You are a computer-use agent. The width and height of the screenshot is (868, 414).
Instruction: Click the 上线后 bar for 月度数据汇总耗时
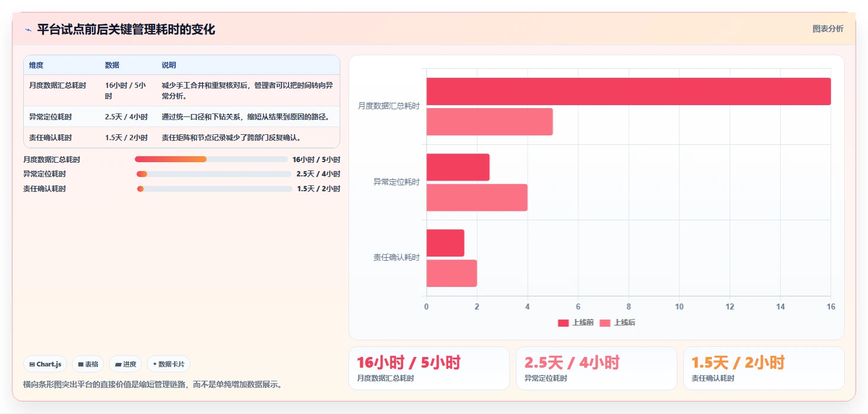[x=489, y=122]
